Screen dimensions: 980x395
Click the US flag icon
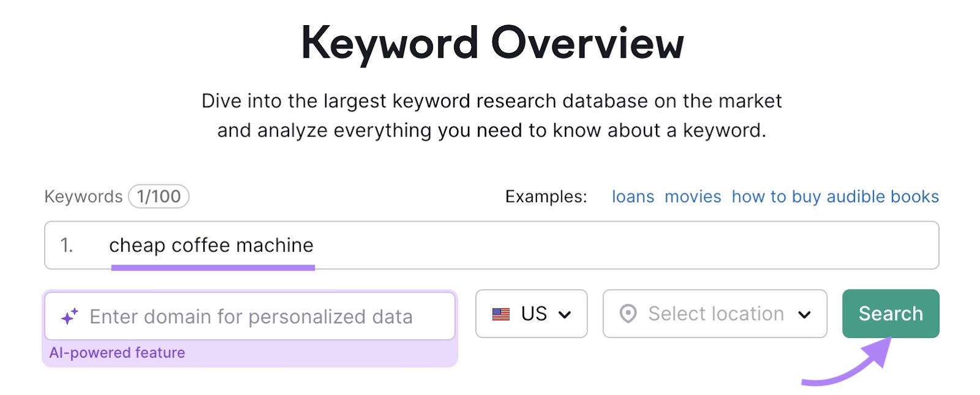[500, 314]
